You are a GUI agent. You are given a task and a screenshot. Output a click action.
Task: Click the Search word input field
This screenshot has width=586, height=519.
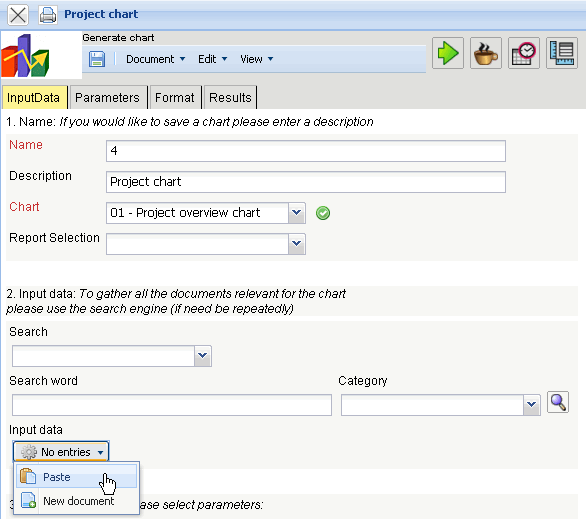172,405
